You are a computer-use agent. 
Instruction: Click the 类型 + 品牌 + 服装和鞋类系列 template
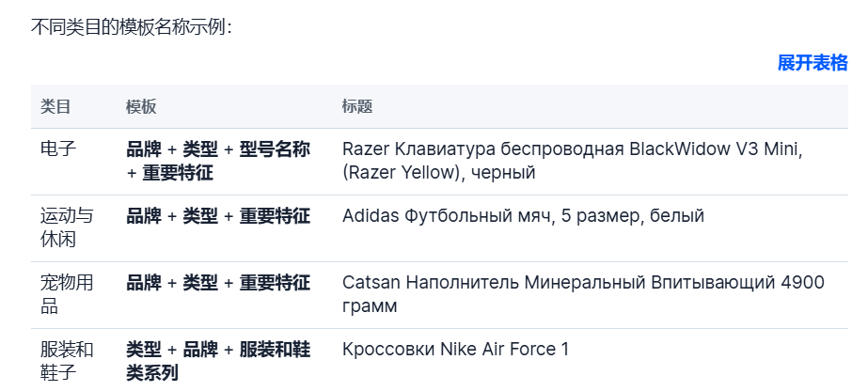(218, 361)
